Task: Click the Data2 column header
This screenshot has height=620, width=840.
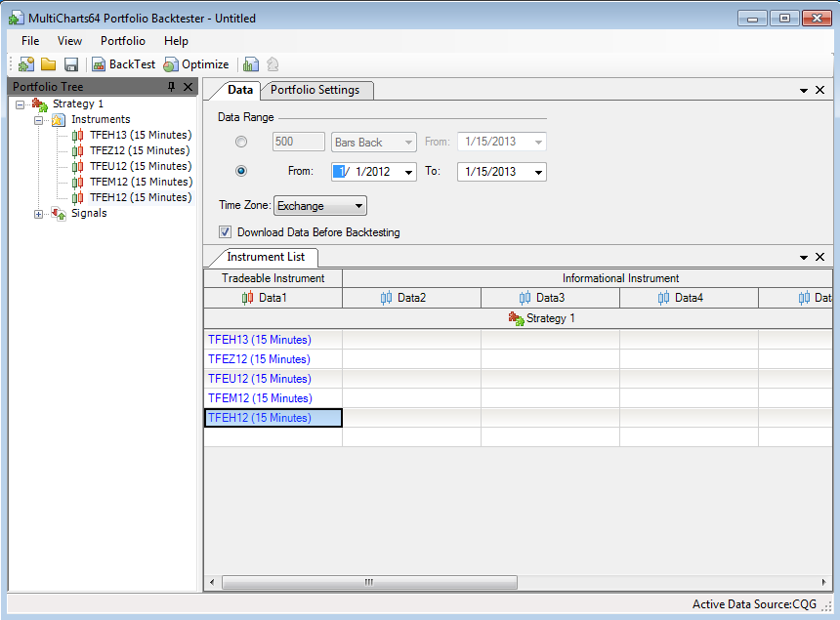Action: point(411,298)
